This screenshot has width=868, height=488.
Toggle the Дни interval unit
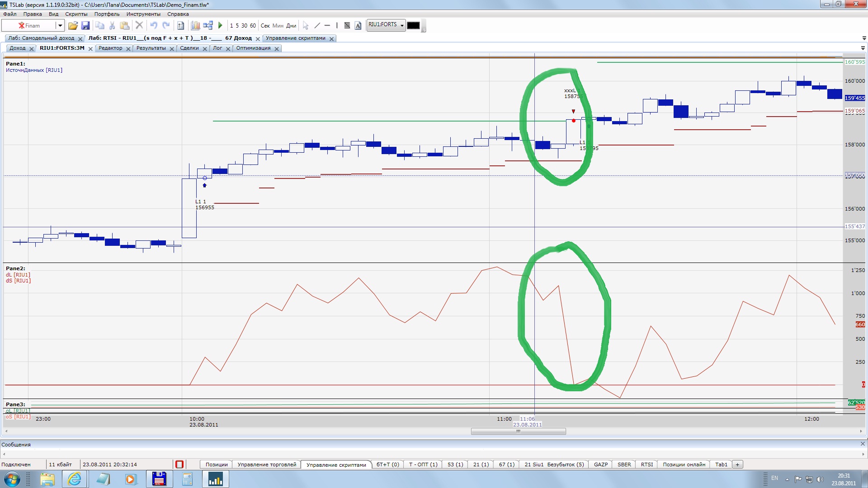(x=291, y=26)
